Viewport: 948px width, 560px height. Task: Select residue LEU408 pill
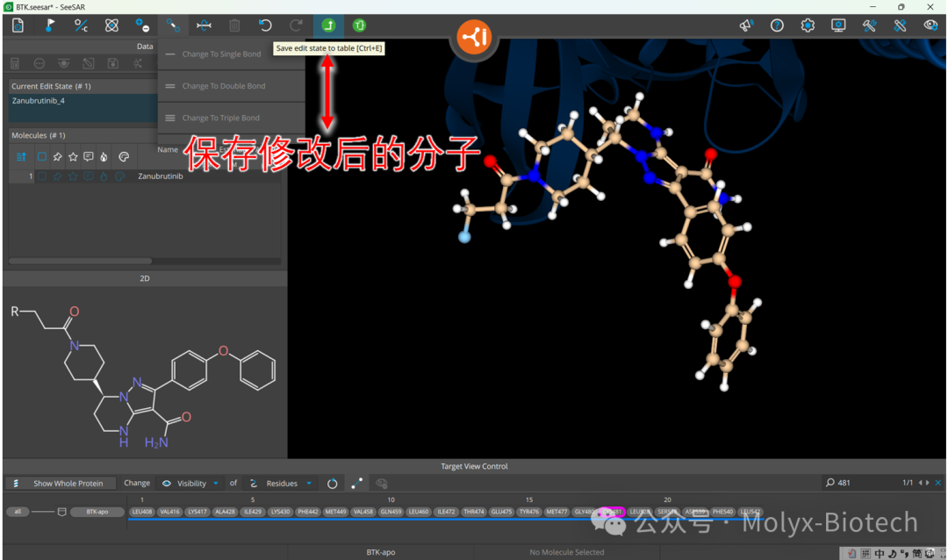click(142, 512)
